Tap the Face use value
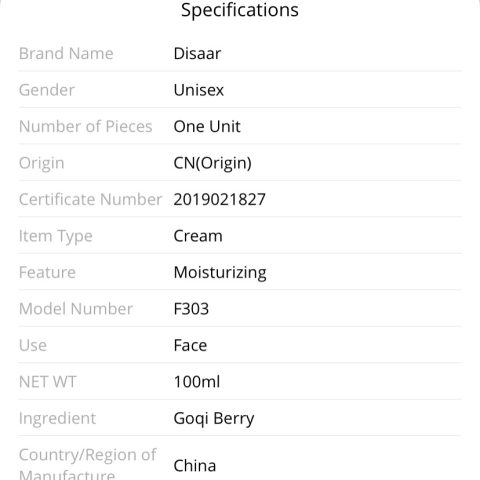This screenshot has width=480, height=480. [x=190, y=345]
